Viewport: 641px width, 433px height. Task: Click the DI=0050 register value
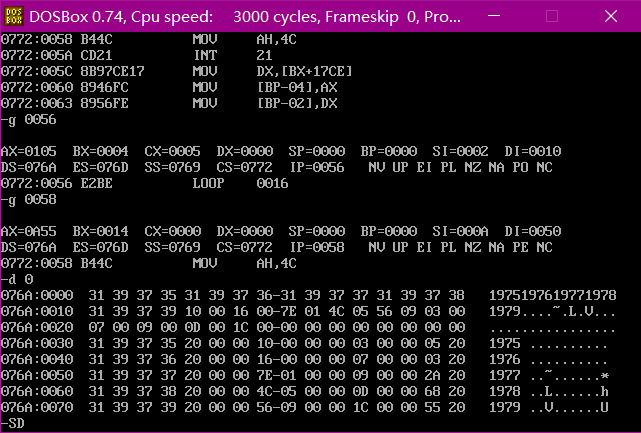pyautogui.click(x=533, y=231)
